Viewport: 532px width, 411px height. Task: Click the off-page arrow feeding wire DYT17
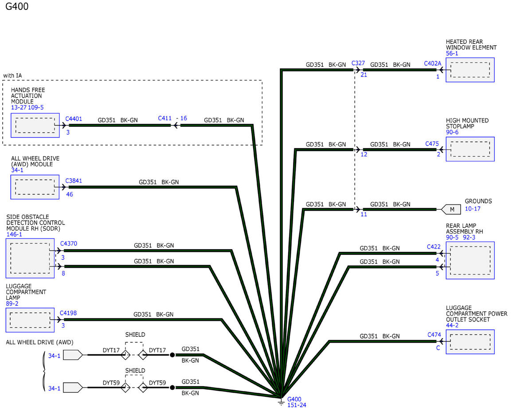point(73,355)
